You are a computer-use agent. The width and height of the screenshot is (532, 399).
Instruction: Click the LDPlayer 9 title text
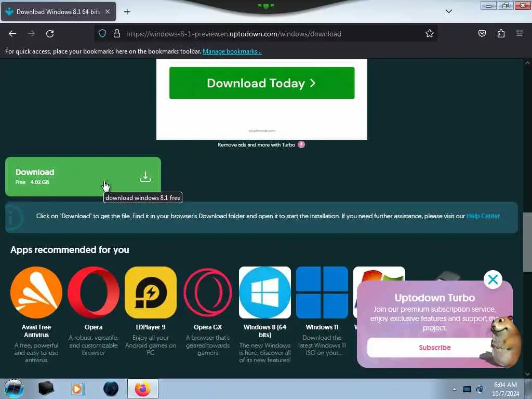tap(151, 327)
